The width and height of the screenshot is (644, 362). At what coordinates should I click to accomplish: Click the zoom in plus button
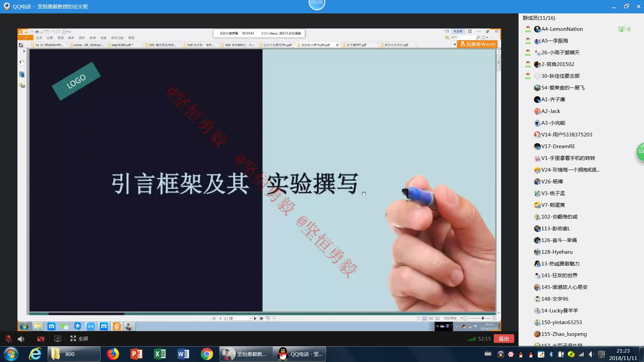494,318
